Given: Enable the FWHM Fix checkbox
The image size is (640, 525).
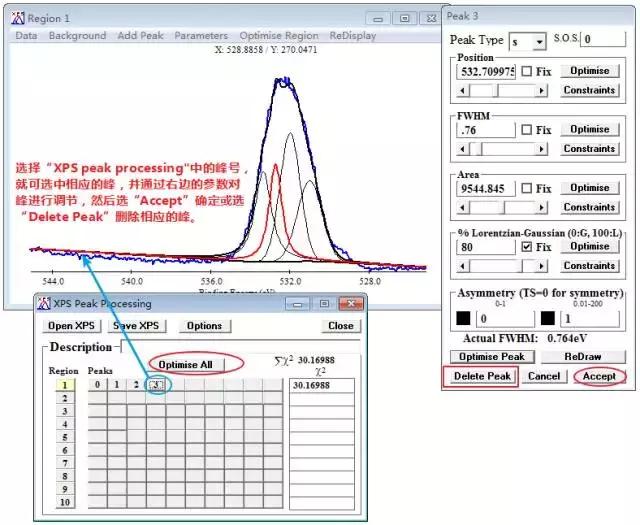Looking at the screenshot, I should coord(527,130).
